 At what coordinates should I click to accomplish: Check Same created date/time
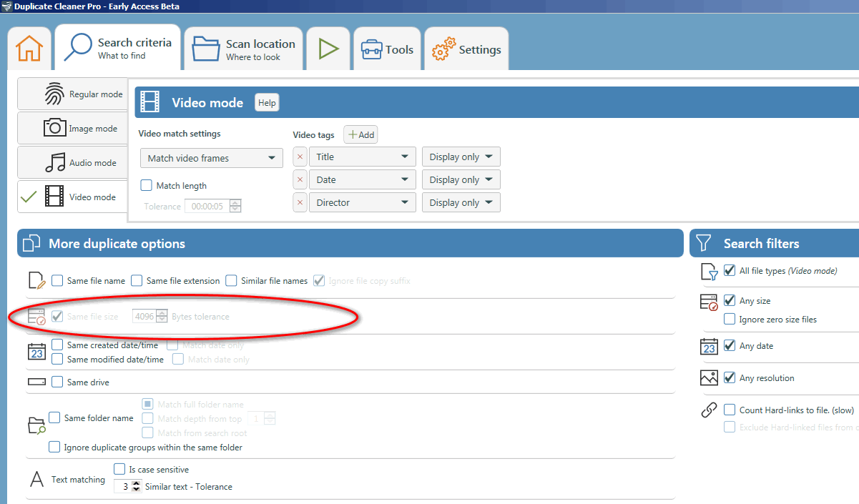point(57,345)
